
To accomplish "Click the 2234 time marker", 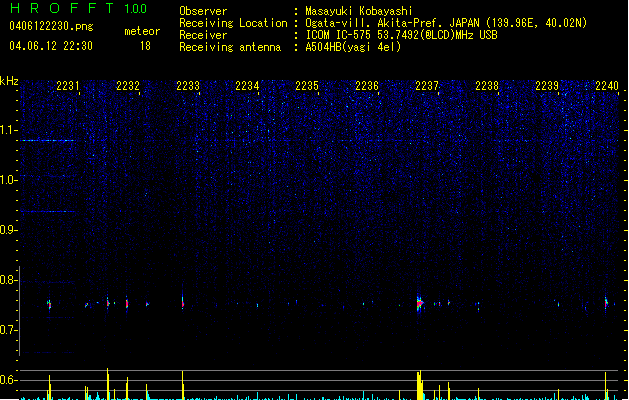I will [x=247, y=86].
